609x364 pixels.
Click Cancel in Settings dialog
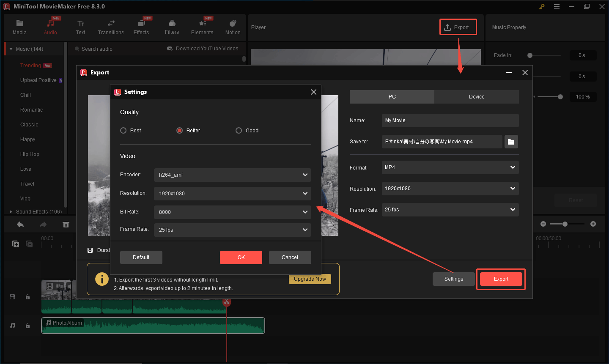click(290, 257)
